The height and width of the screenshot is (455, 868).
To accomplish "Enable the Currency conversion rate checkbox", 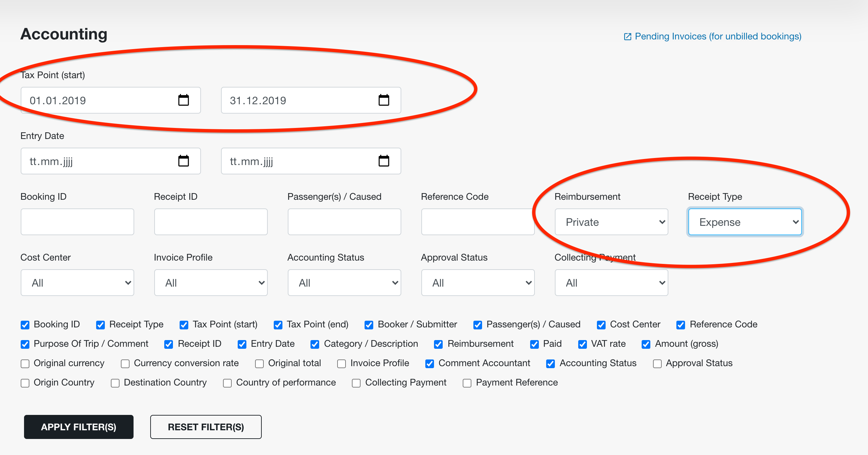I will tap(125, 363).
